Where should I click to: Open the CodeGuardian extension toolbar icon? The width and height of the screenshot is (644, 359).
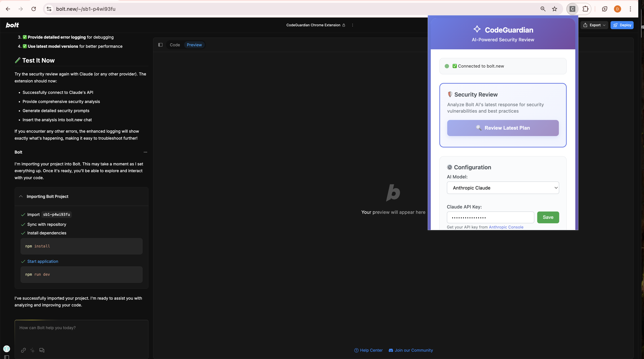(572, 9)
